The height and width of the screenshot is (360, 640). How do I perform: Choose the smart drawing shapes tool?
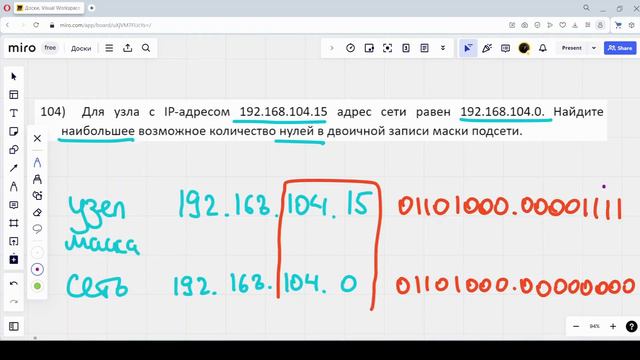(37, 196)
